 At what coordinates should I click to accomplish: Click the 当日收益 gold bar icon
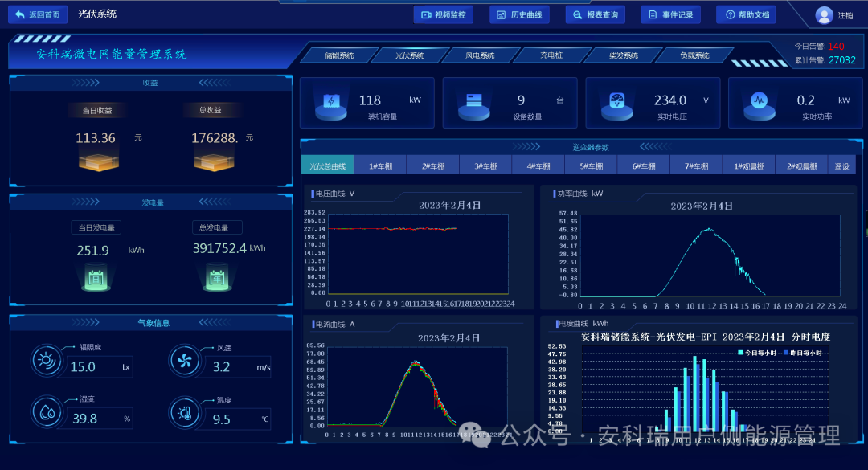tap(99, 161)
